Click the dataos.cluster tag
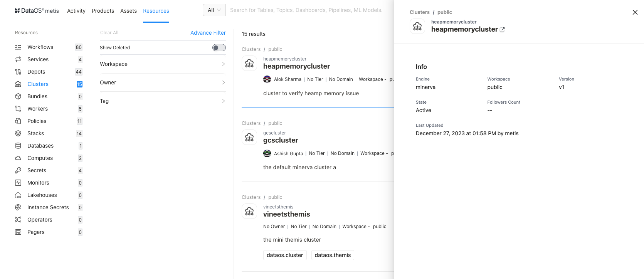The width and height of the screenshot is (644, 279). [285, 255]
